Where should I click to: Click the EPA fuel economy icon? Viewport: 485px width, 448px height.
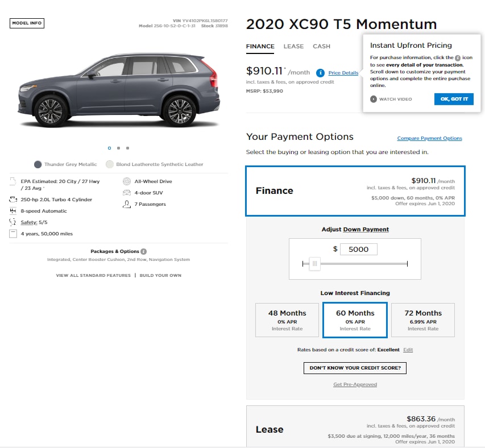click(x=13, y=181)
